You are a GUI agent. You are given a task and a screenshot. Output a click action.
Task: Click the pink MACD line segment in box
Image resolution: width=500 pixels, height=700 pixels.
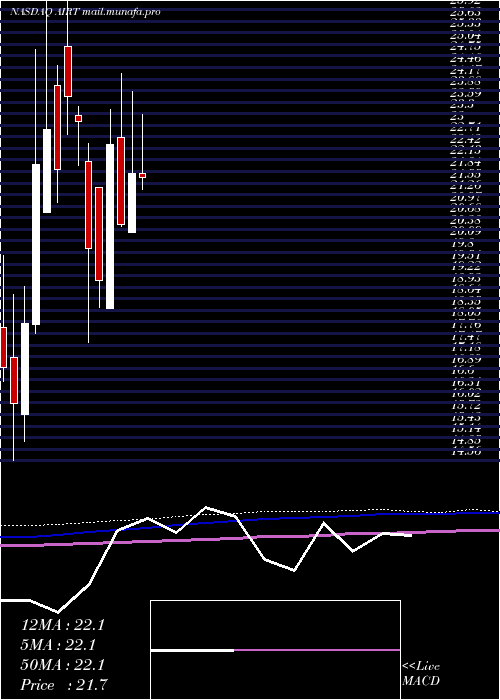(x=317, y=650)
